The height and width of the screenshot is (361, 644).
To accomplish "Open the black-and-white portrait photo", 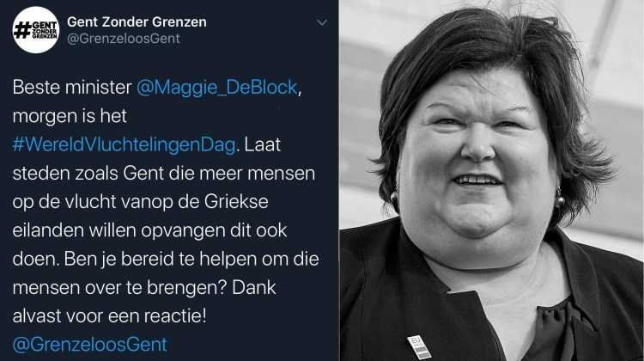I will (x=492, y=180).
